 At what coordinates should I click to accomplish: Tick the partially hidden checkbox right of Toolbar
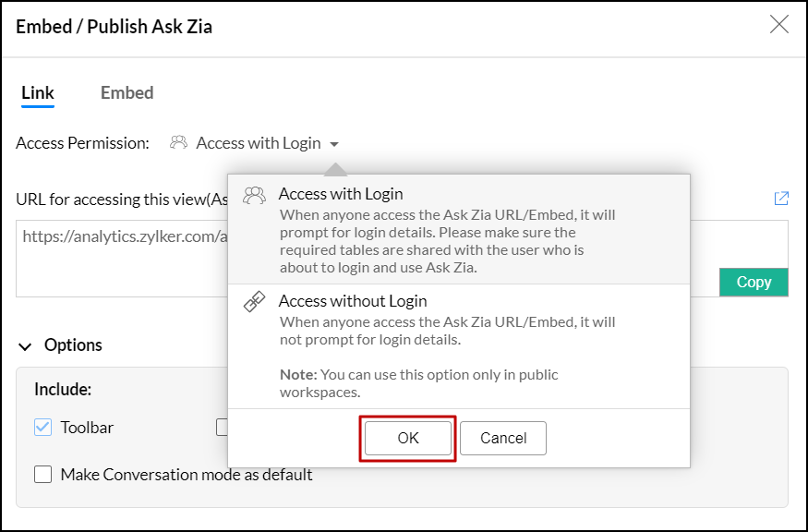223,428
